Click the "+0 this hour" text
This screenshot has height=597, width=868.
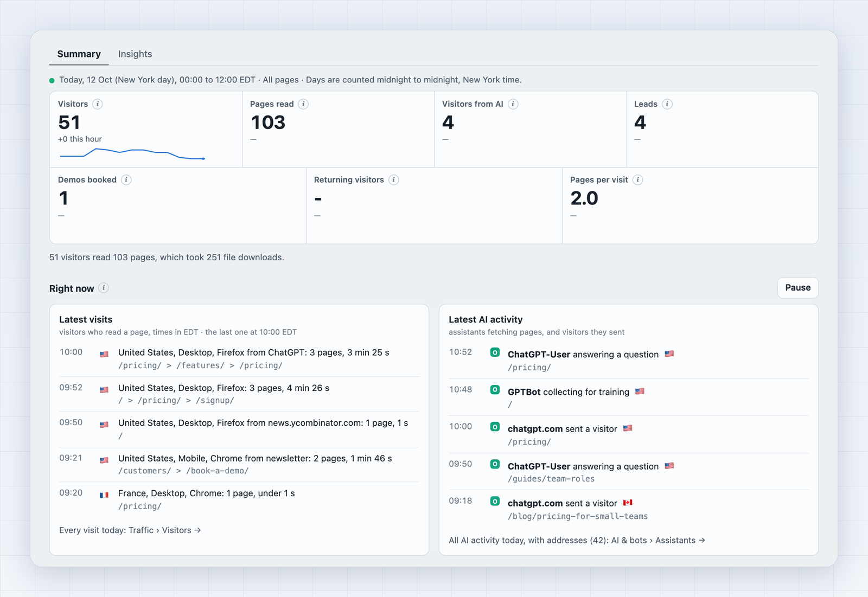[x=80, y=139]
